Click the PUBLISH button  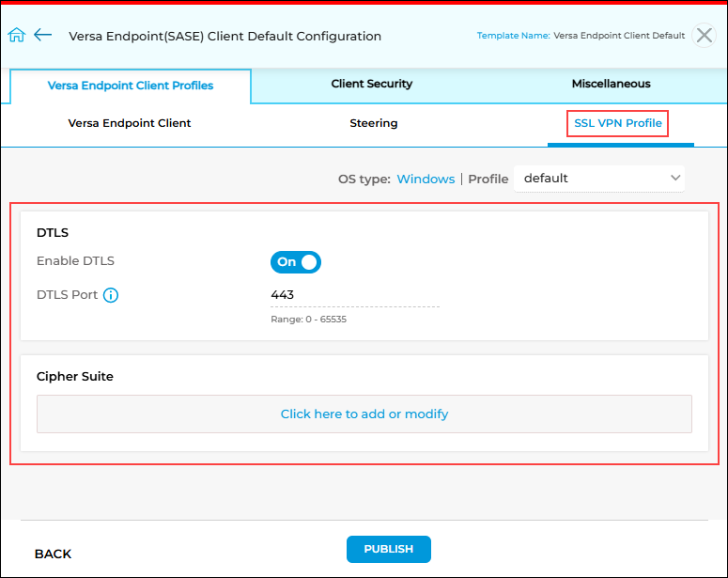click(x=389, y=550)
